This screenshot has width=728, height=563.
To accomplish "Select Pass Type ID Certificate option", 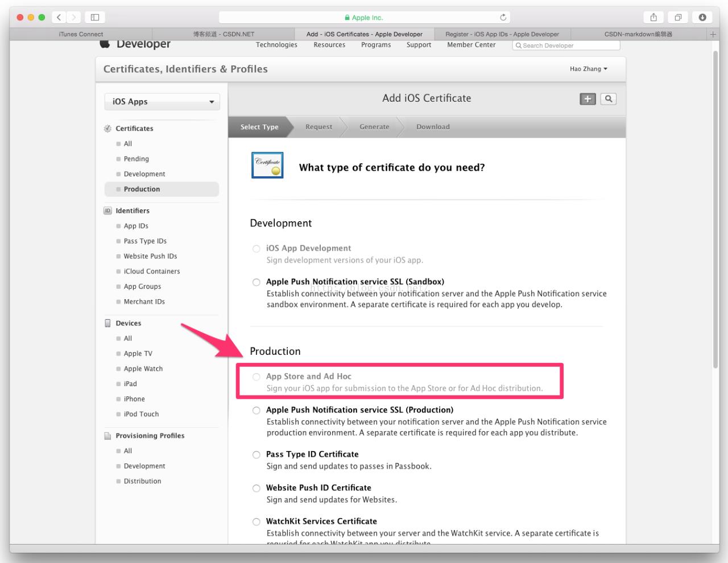I will 257,454.
